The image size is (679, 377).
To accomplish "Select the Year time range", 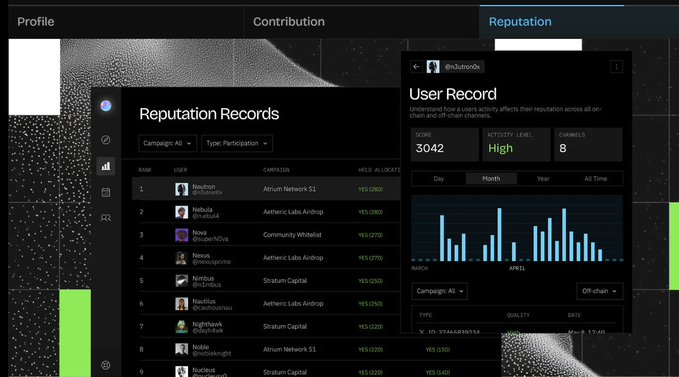I will pos(543,179).
